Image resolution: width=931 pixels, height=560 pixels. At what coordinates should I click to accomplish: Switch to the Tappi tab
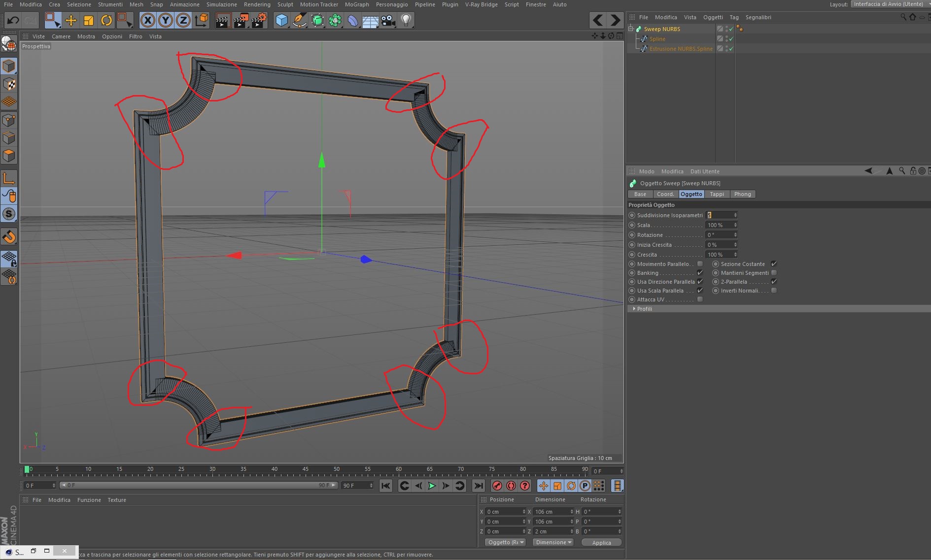(x=717, y=194)
